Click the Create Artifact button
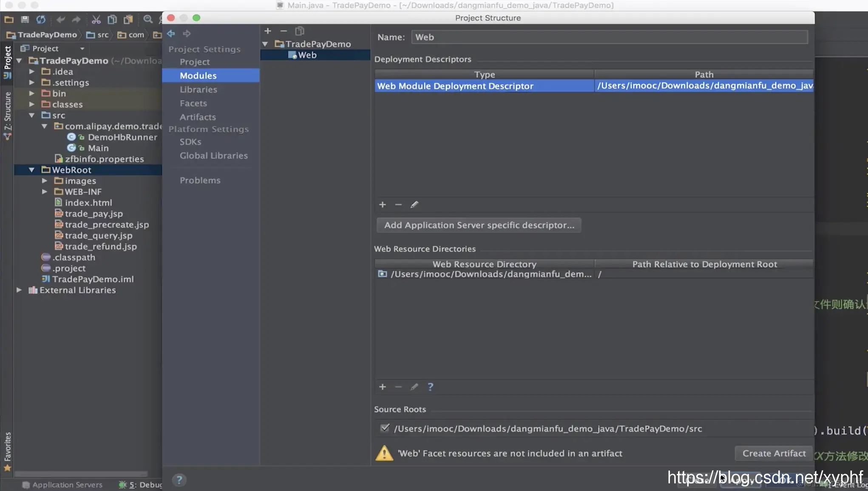868x491 pixels. [774, 453]
